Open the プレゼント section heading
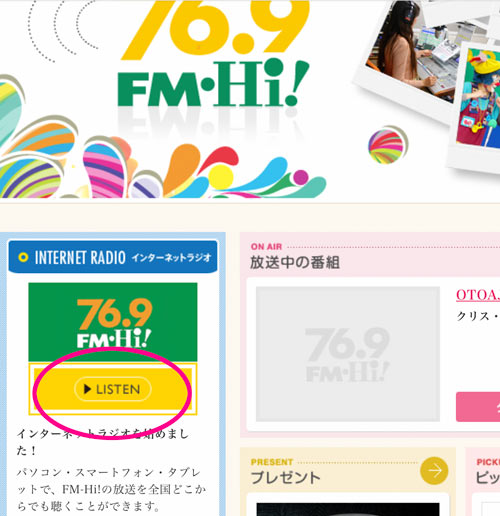 coord(286,477)
